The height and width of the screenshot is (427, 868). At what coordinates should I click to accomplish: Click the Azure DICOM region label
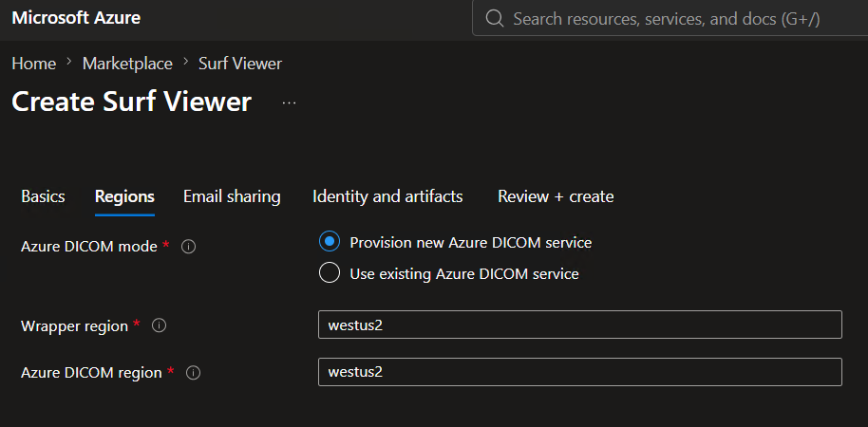click(91, 373)
